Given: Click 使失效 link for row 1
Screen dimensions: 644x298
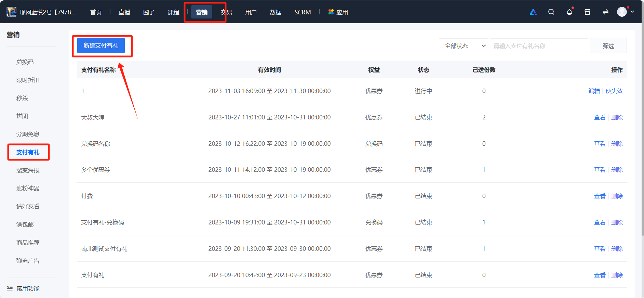Looking at the screenshot, I should pos(614,91).
